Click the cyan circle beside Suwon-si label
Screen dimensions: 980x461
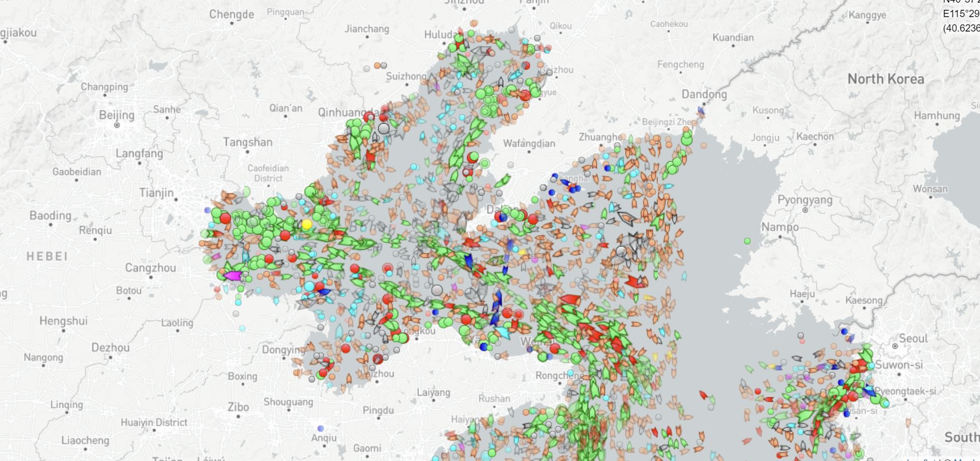pos(871,365)
